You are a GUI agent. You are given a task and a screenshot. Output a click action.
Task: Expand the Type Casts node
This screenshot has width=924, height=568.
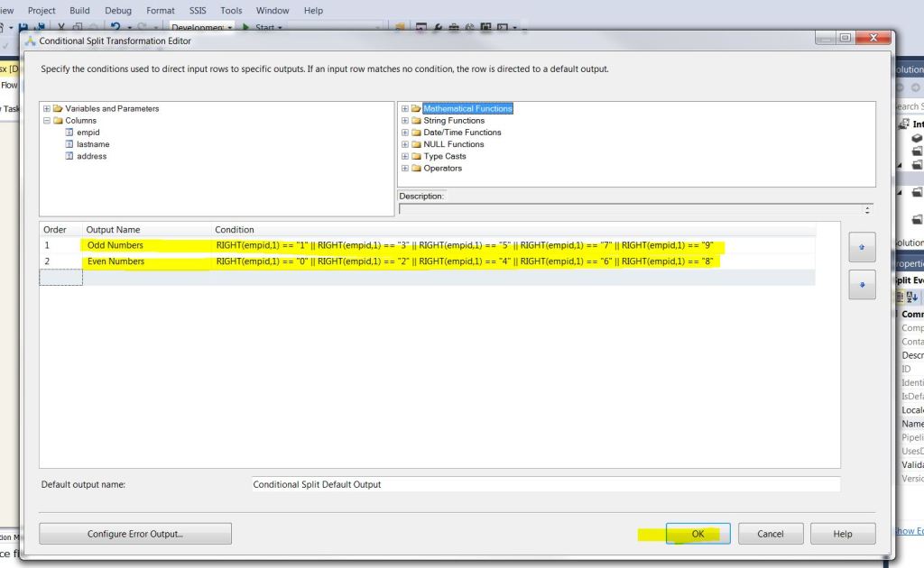405,156
